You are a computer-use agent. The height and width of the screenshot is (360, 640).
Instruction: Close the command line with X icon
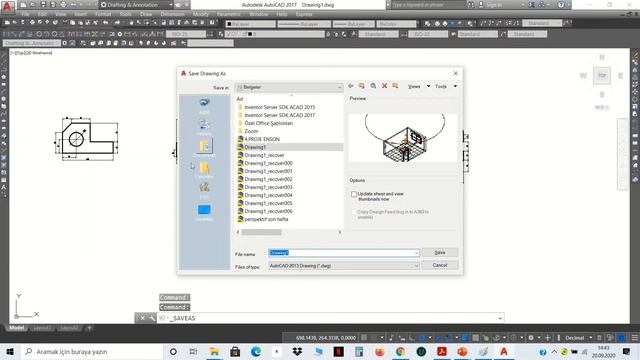pos(142,318)
